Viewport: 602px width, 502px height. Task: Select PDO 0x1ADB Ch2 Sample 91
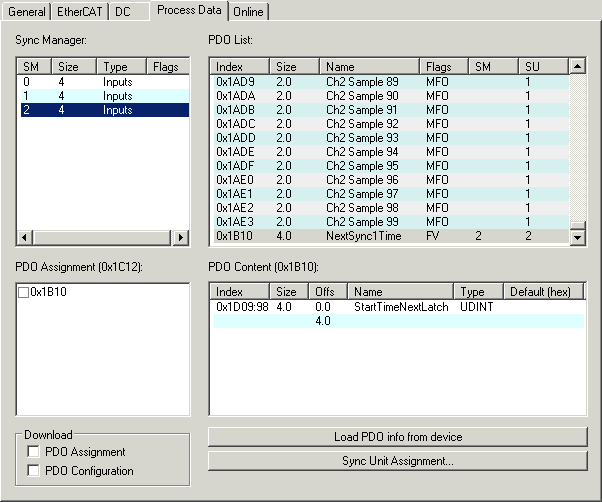click(391, 110)
